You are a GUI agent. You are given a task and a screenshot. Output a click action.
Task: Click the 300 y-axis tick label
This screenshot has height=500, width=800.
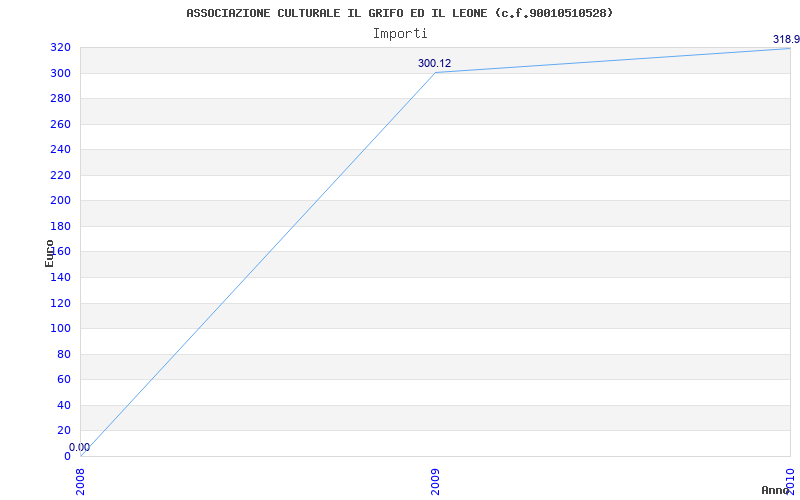coord(60,73)
